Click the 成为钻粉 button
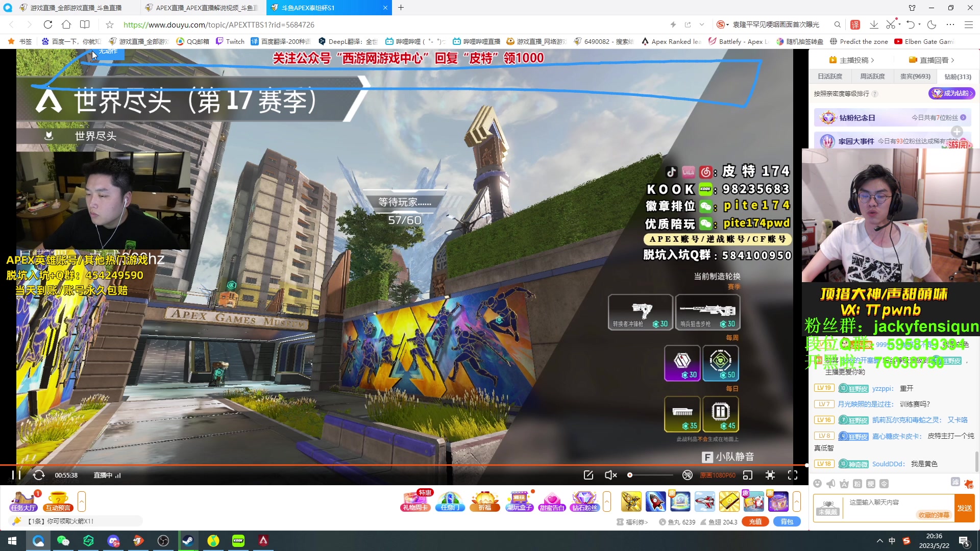Image resolution: width=980 pixels, height=551 pixels. [951, 93]
